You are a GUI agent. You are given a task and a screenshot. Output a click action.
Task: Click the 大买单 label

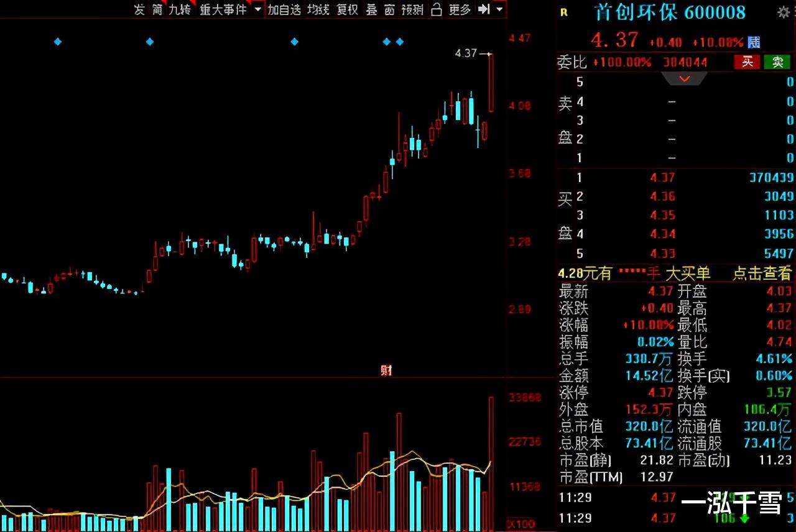tap(688, 273)
